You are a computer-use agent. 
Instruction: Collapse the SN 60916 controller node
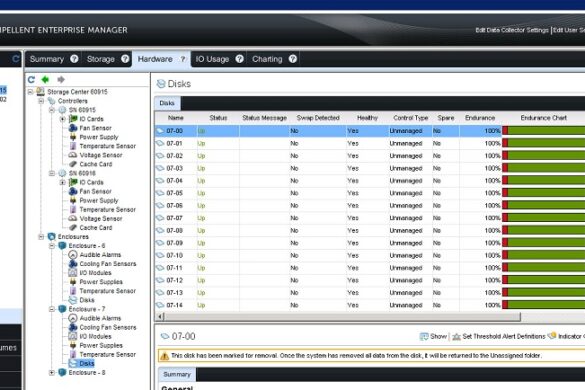pos(52,174)
